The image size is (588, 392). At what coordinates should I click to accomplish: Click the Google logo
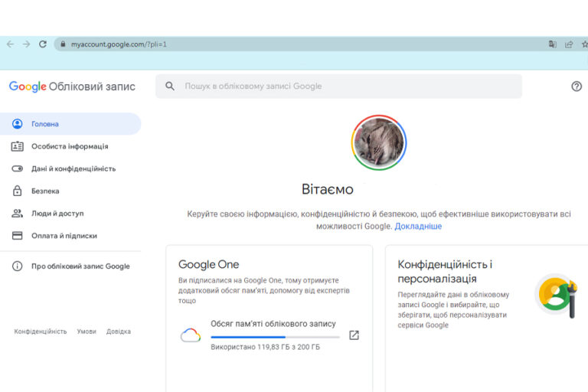coord(28,87)
